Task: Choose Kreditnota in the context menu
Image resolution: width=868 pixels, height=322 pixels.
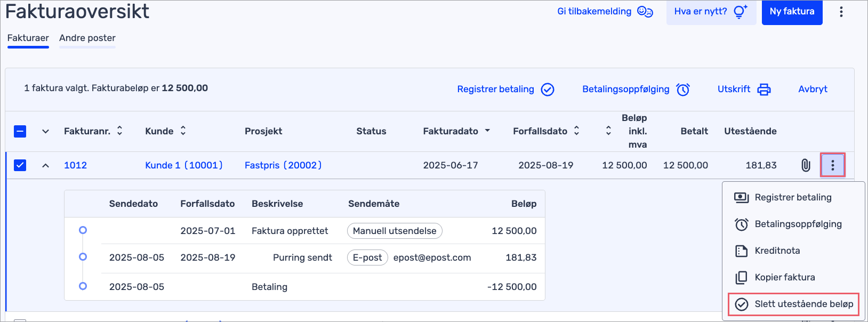Action: pos(777,251)
